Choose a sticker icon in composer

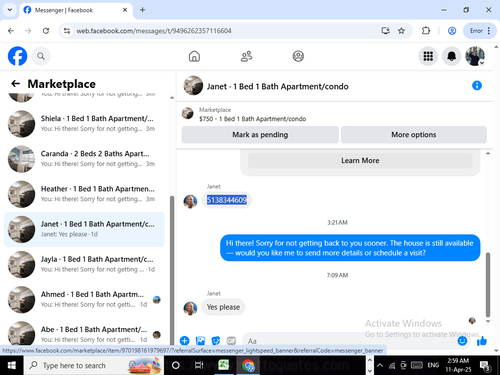tap(216, 341)
